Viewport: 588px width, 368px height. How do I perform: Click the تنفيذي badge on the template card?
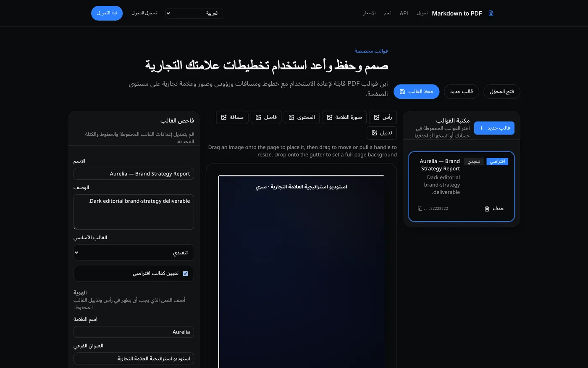[x=474, y=161]
